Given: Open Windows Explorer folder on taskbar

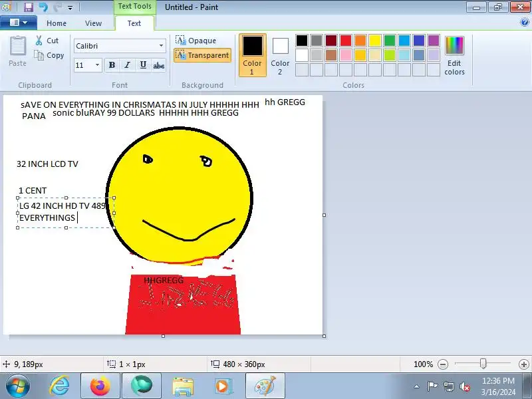Looking at the screenshot, I should [x=183, y=386].
